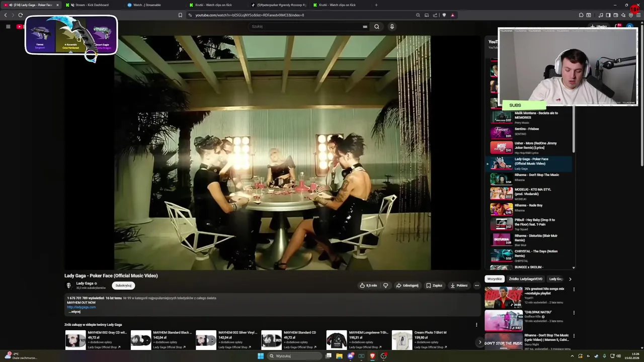Screen dimensions: 644x362
Task: Open Brave Rewards triangle icon
Action: (452, 15)
